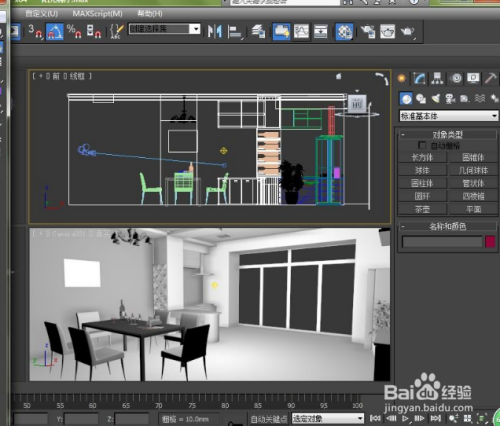Image resolution: width=500 pixels, height=426 pixels.
Task: Click the Previous Frame button
Action: click(391, 418)
